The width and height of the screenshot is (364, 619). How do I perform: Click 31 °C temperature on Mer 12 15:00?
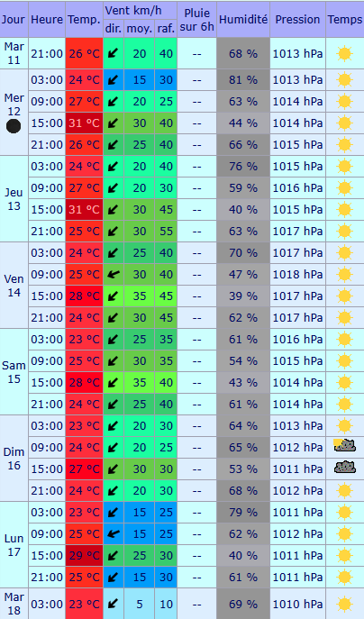[84, 123]
